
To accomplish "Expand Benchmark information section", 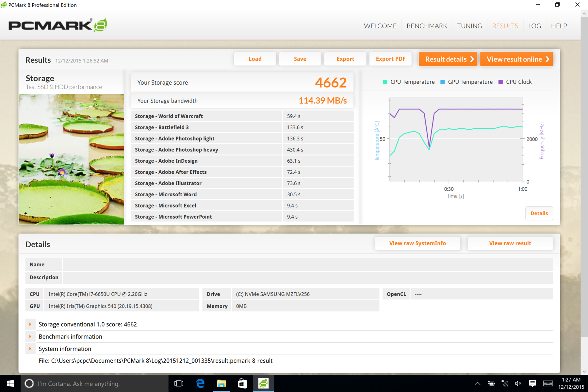I will click(30, 336).
